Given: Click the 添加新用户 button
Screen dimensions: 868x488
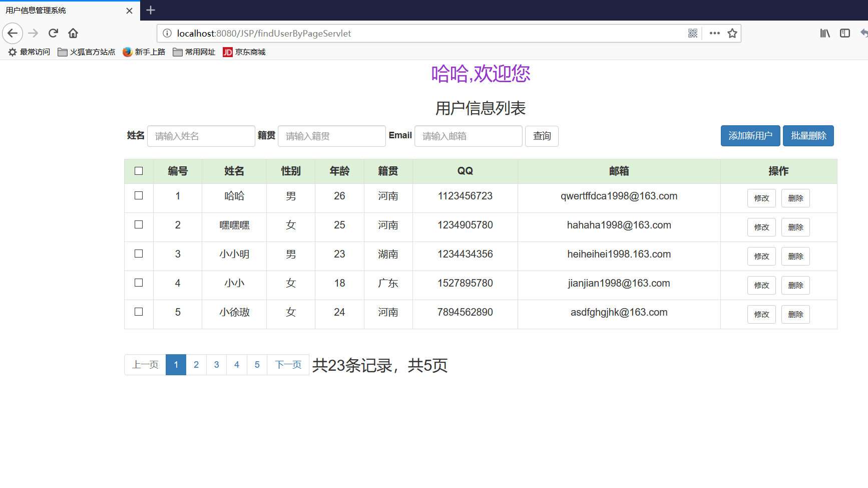Looking at the screenshot, I should 750,136.
